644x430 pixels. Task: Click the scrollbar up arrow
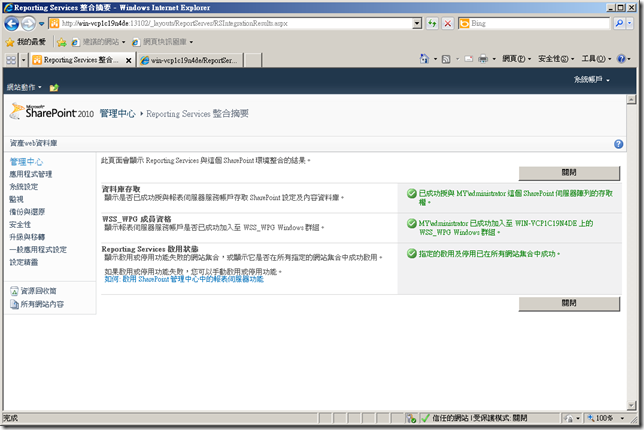coord(631,99)
